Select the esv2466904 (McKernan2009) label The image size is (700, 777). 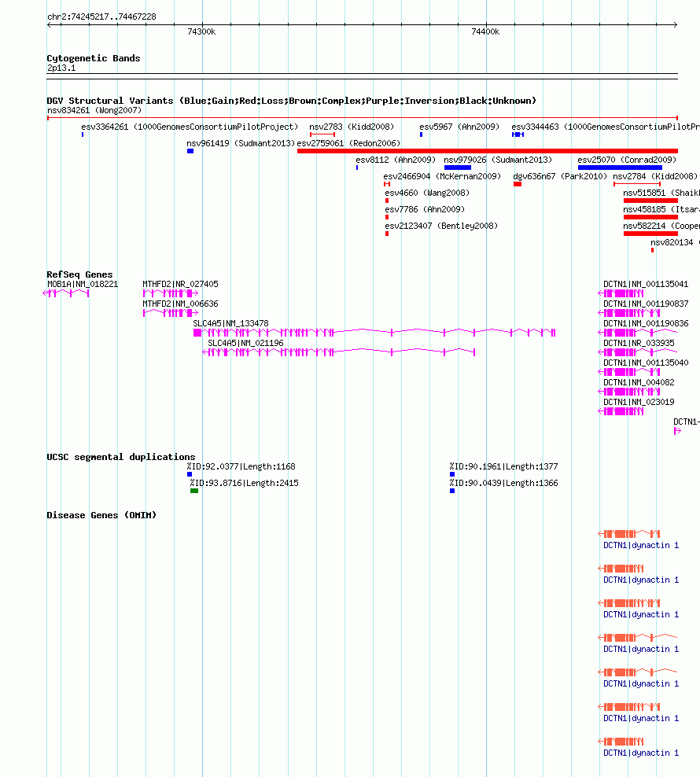coord(442,176)
